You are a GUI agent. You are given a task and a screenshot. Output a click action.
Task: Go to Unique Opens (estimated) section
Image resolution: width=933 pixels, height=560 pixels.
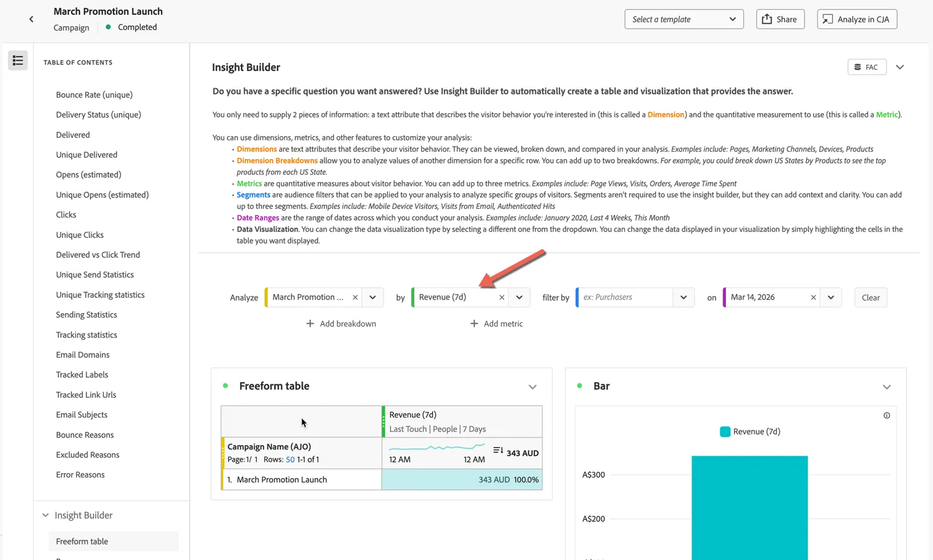click(103, 195)
